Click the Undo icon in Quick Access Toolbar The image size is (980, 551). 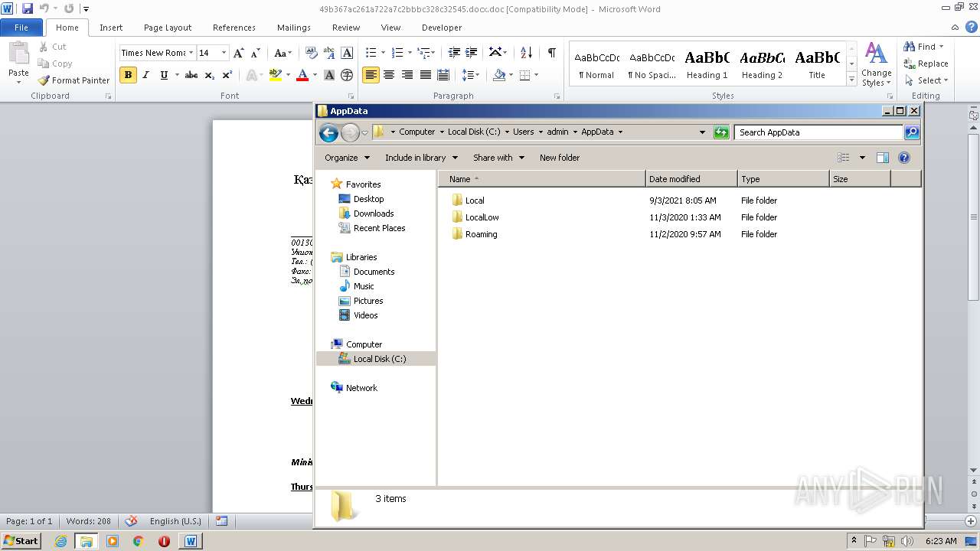coord(44,8)
